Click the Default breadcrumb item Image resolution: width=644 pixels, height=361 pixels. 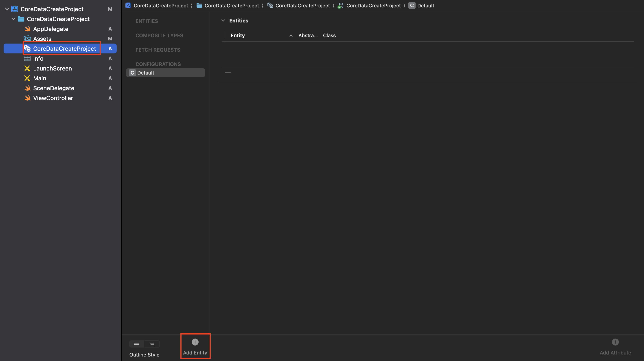tap(425, 6)
